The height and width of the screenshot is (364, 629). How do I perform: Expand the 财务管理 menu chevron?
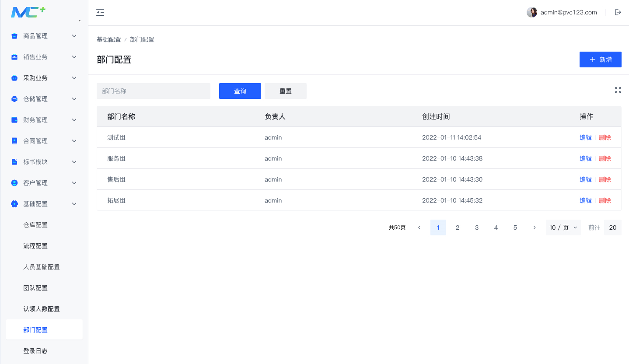click(x=74, y=120)
